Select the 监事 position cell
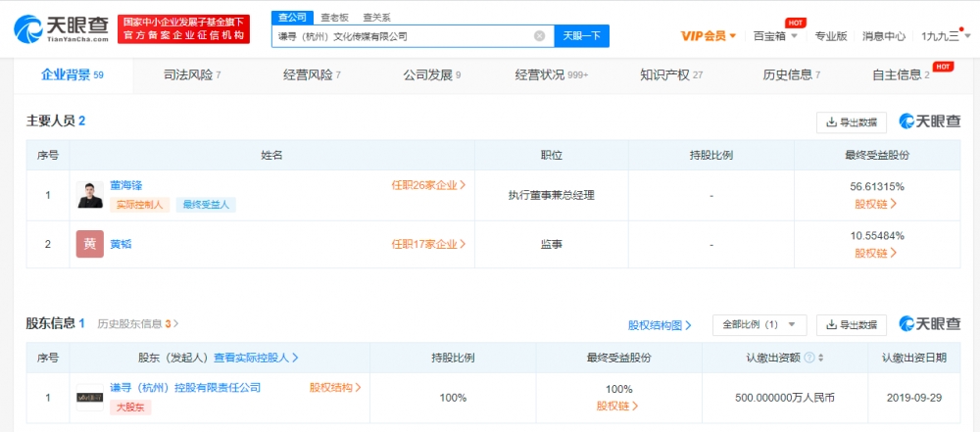The image size is (980, 432). [551, 245]
